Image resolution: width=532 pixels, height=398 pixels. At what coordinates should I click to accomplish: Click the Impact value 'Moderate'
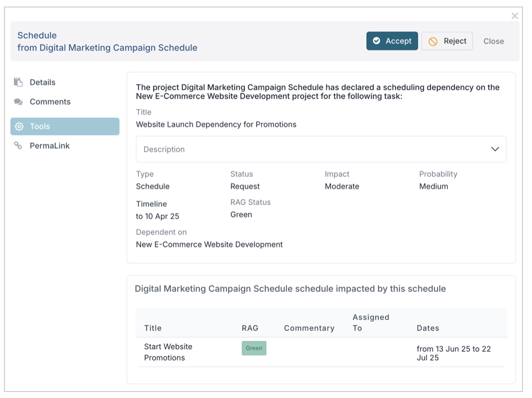pos(341,186)
